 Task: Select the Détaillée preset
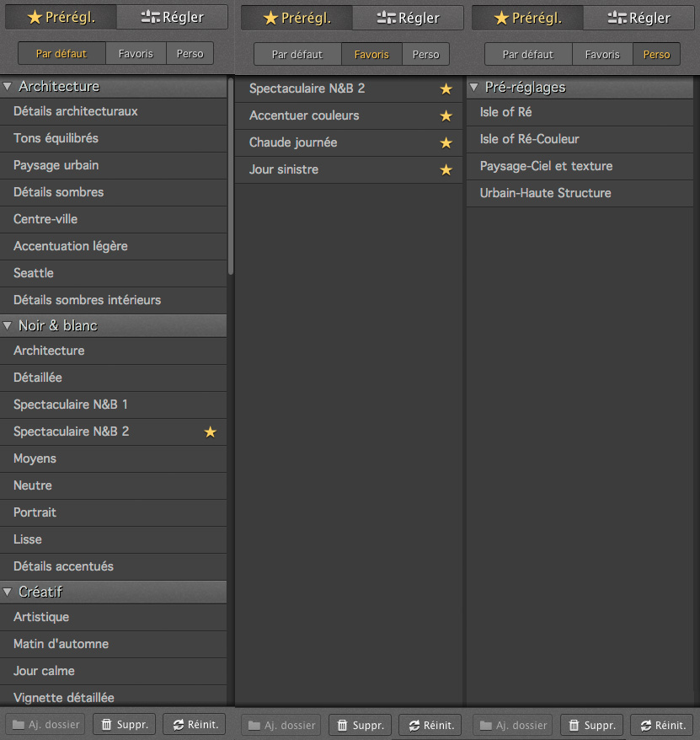pos(113,378)
